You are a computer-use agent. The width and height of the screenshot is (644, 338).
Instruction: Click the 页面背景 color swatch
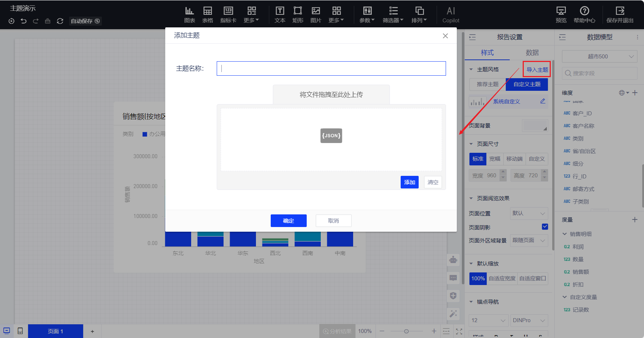[535, 125]
